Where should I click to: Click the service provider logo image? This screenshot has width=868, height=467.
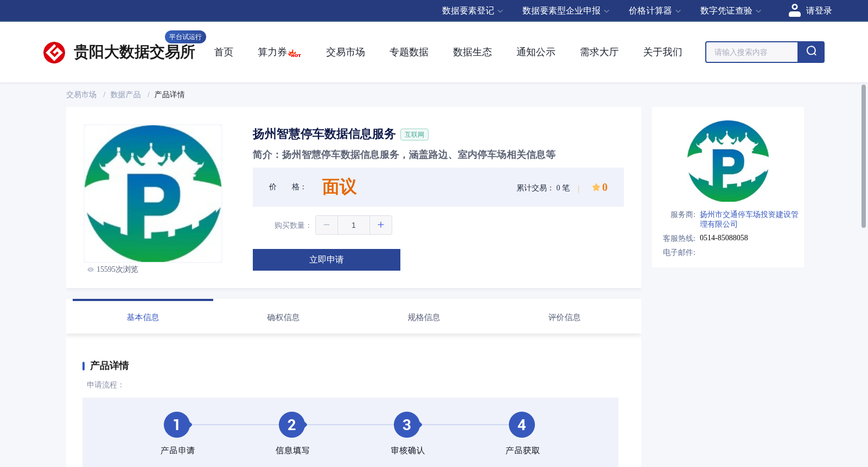[x=728, y=161]
